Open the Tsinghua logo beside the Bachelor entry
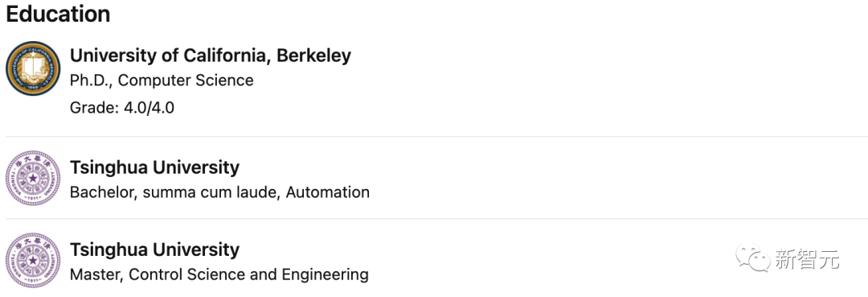 (x=33, y=179)
